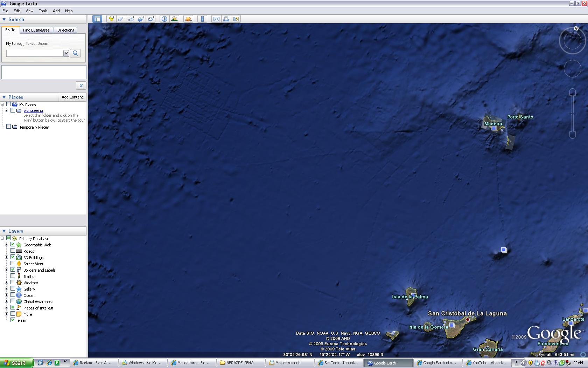Screen dimensions: 588x368
Task: Open the Add menu
Action: click(56, 11)
